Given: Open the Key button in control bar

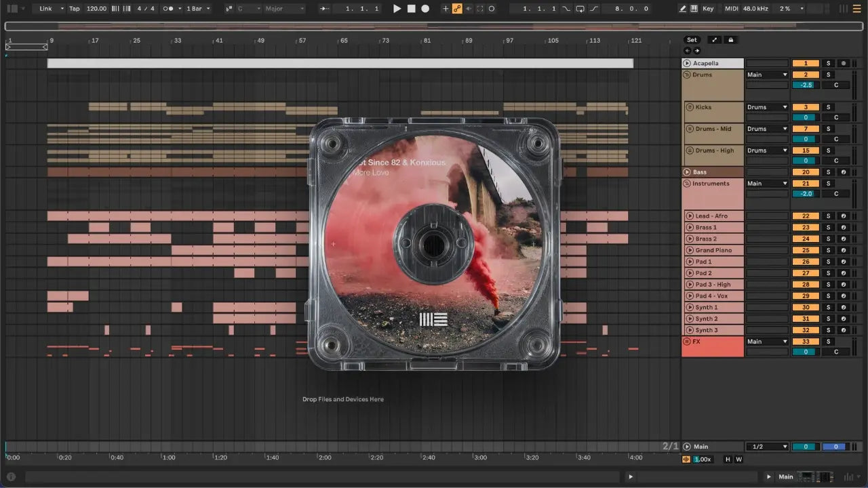Looking at the screenshot, I should (708, 9).
